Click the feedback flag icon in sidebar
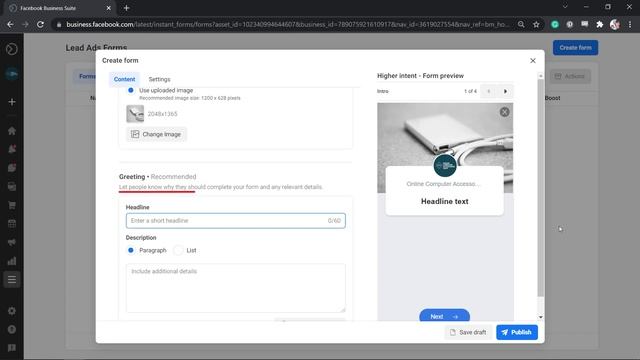This screenshot has width=640, height=360. click(12, 348)
